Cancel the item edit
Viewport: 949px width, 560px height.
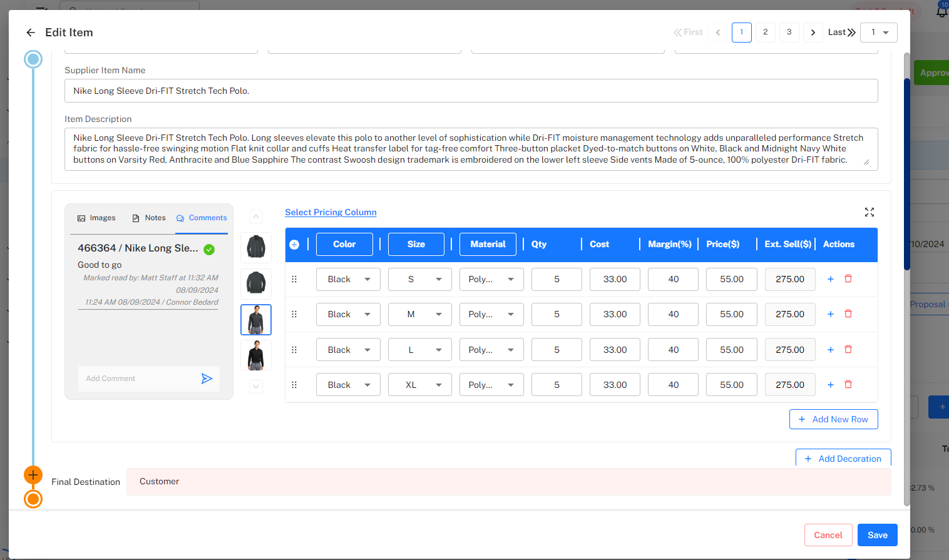pyautogui.click(x=828, y=535)
